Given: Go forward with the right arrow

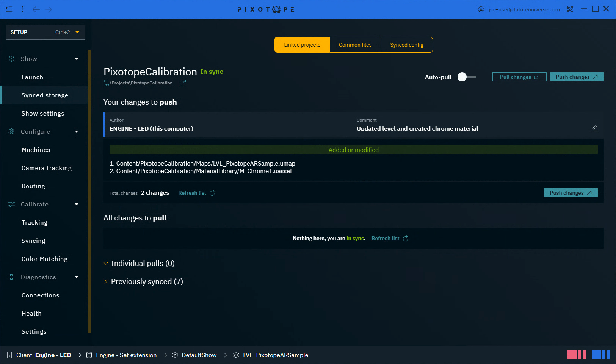Looking at the screenshot, I should point(49,9).
